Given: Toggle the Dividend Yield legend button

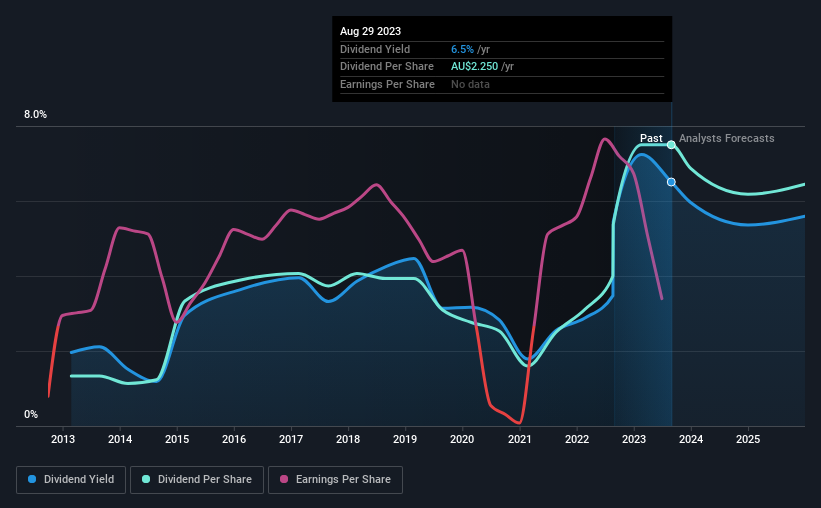Looking at the screenshot, I should [71, 480].
